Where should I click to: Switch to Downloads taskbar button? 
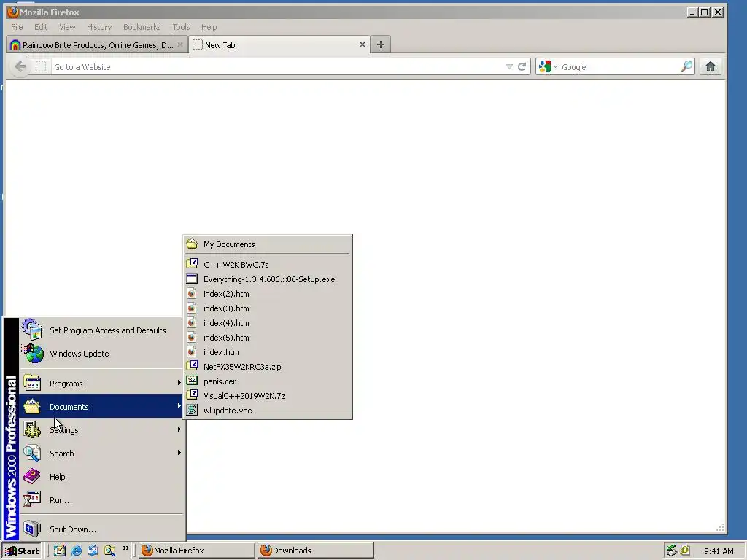pos(315,551)
